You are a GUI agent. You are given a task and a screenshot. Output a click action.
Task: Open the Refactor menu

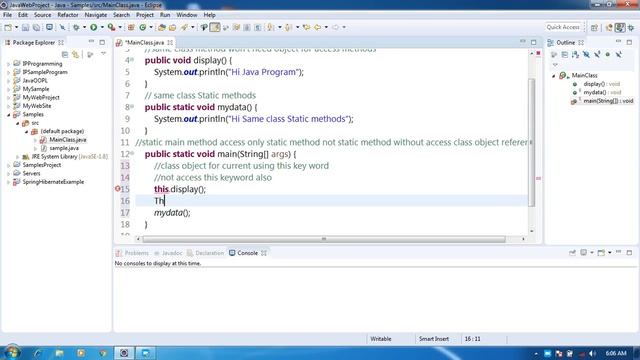(68, 15)
